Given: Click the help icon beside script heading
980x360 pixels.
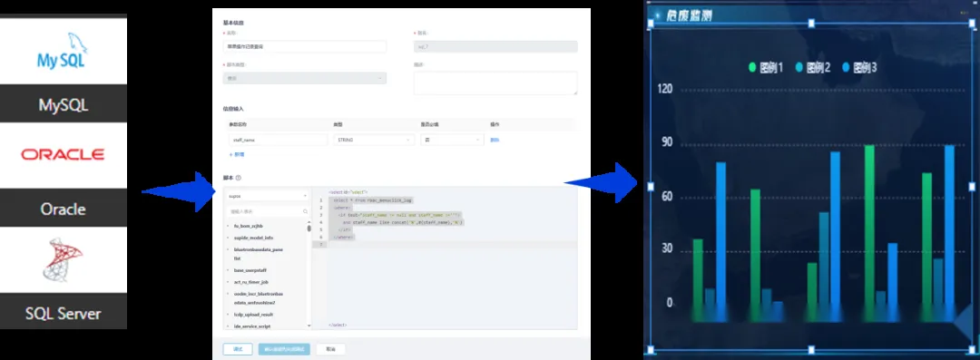Looking at the screenshot, I should tap(239, 178).
